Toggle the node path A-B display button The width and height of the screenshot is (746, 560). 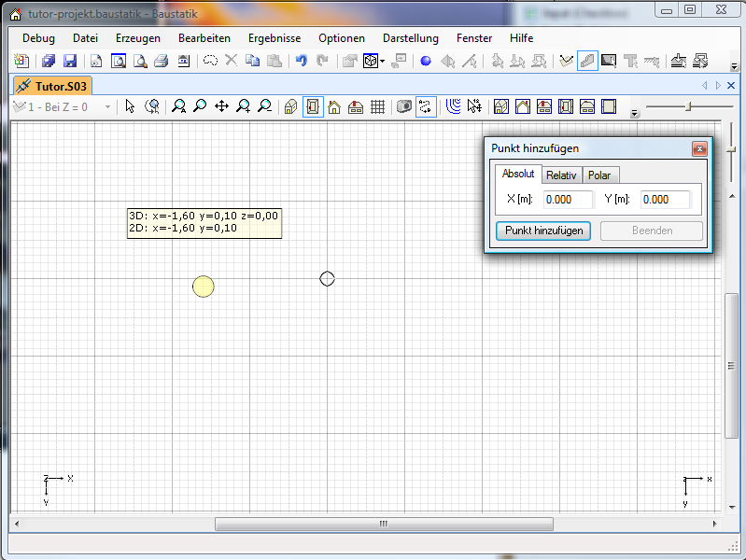pos(426,106)
